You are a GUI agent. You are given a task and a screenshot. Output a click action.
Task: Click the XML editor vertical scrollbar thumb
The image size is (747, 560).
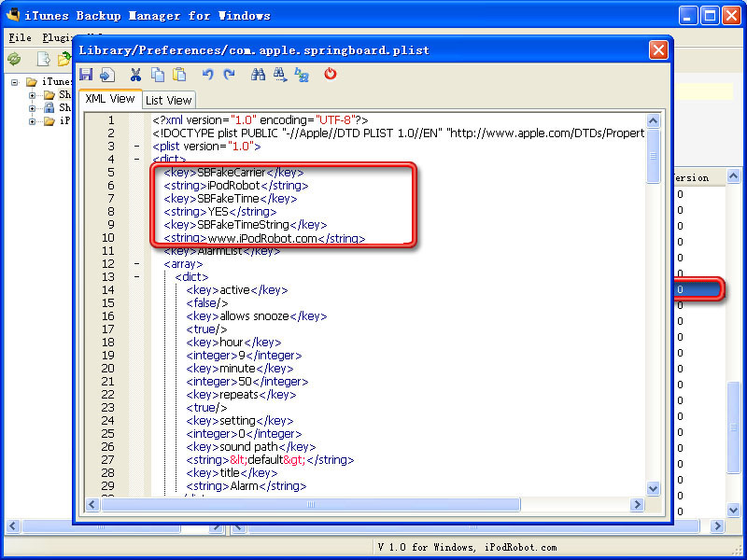(653, 156)
